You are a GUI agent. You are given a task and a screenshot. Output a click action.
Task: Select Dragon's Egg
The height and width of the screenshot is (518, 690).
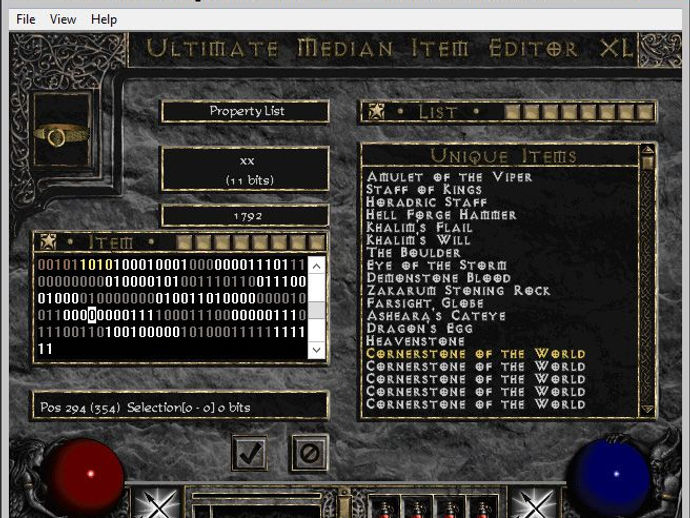point(419,328)
